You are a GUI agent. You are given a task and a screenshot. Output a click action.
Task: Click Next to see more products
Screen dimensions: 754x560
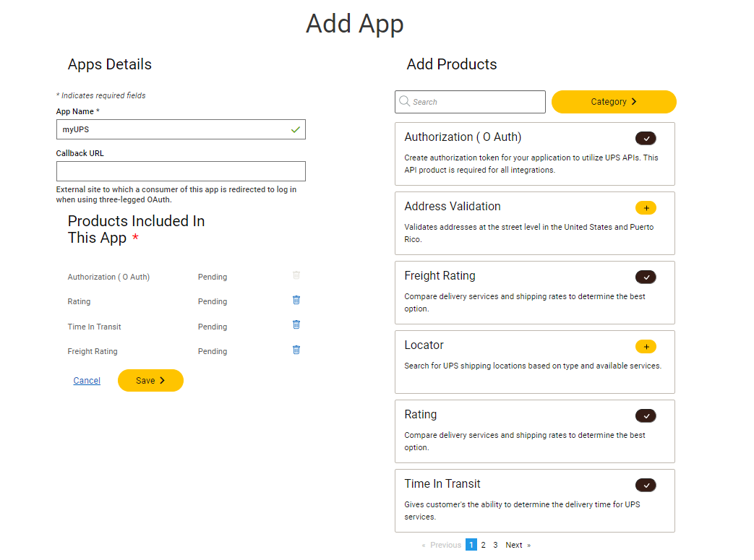pos(518,545)
